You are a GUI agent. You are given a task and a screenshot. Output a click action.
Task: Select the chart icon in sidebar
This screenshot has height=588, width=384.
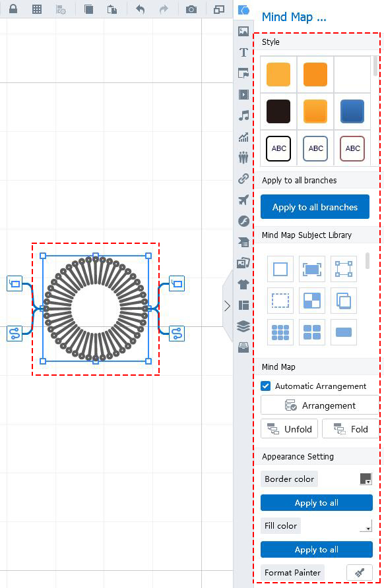243,137
